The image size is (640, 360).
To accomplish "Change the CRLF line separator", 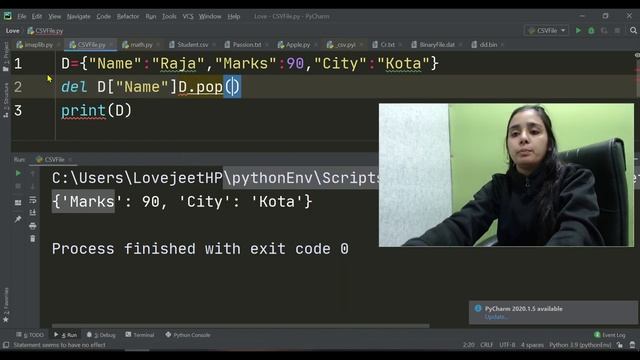I will (486, 345).
